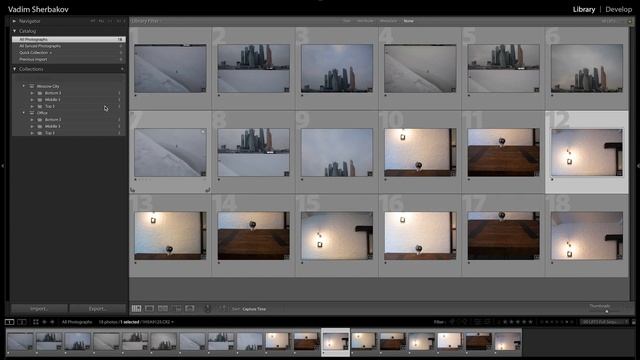Image resolution: width=640 pixels, height=360 pixels.
Task: Set Navigator zoom to 1:1
Action: click(x=110, y=21)
